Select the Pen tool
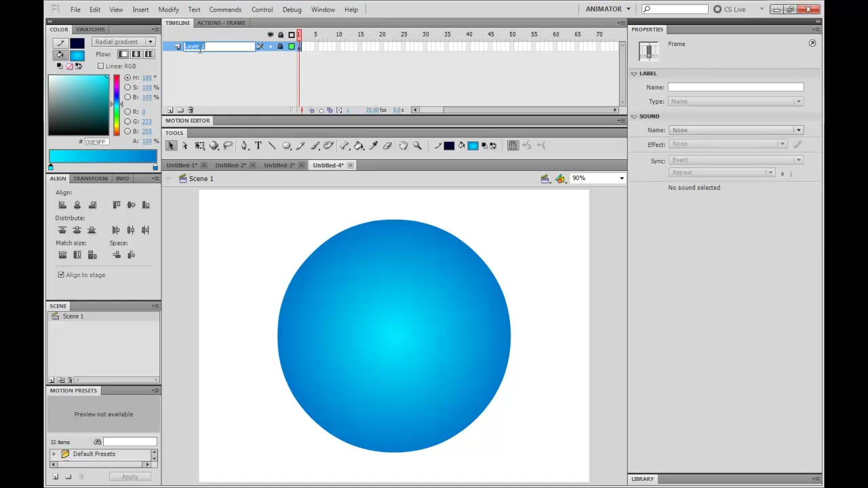This screenshot has width=868, height=488. [244, 145]
